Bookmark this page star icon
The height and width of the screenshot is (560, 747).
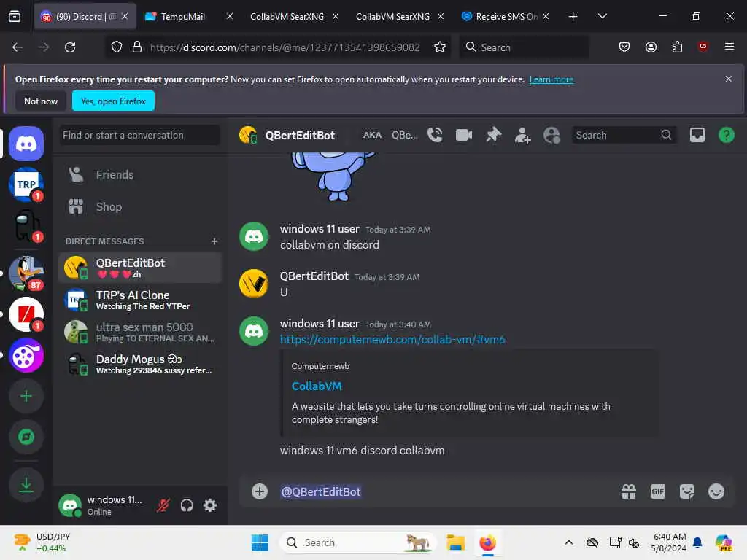[440, 47]
